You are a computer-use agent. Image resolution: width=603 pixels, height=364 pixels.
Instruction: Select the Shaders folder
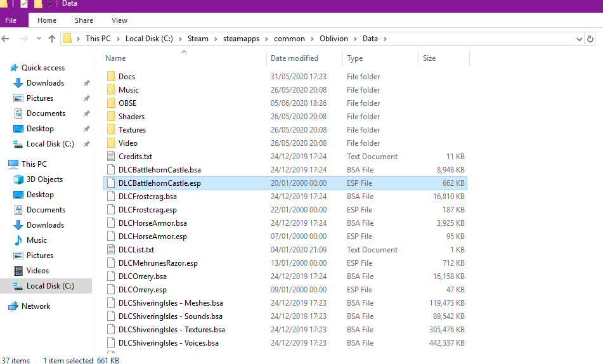131,117
